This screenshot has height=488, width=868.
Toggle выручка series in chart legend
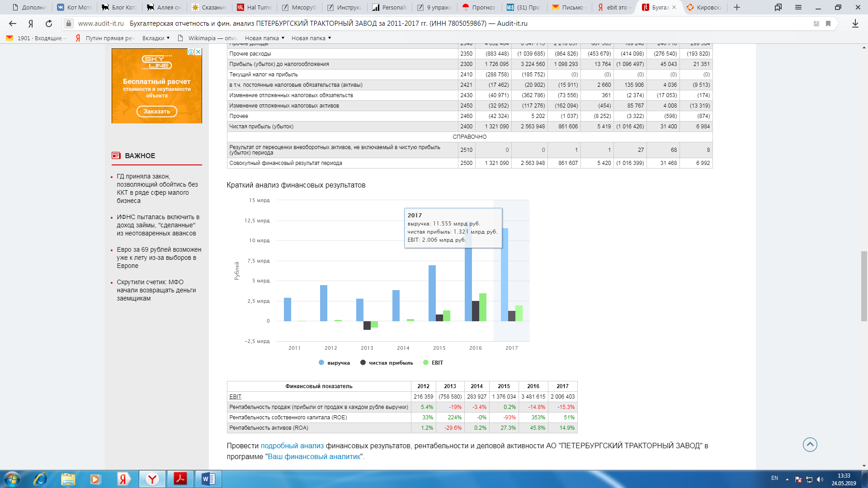(x=334, y=363)
